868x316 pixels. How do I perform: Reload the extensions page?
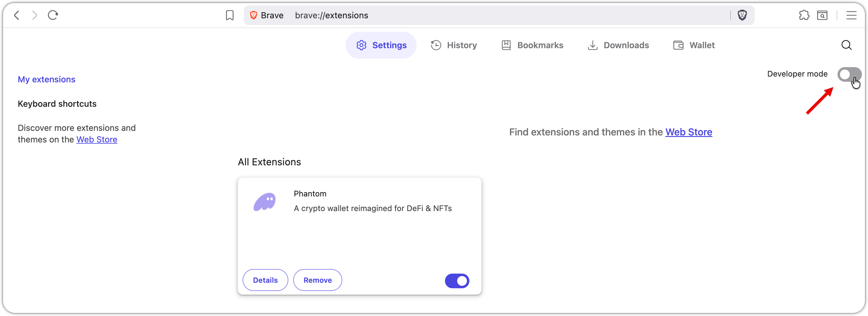53,15
